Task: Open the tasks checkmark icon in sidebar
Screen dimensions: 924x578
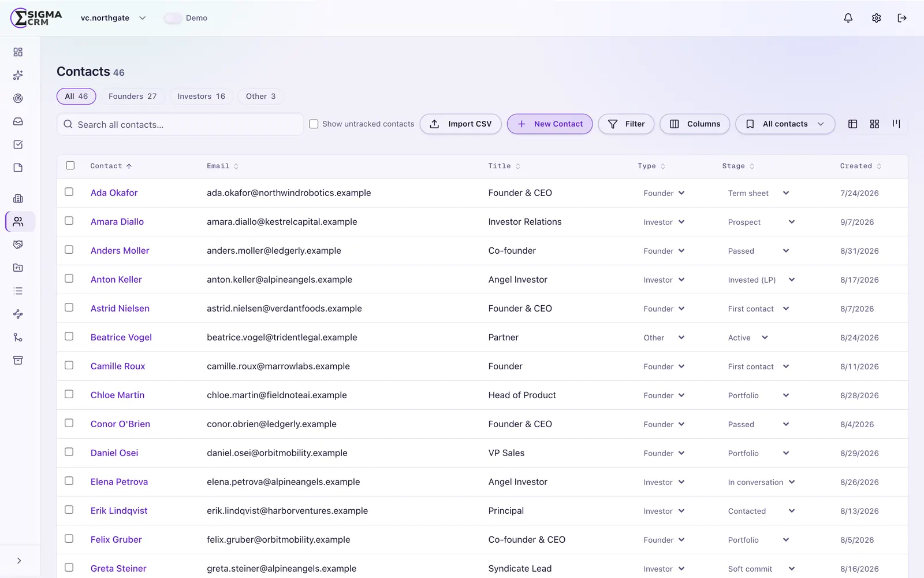Action: (x=18, y=144)
